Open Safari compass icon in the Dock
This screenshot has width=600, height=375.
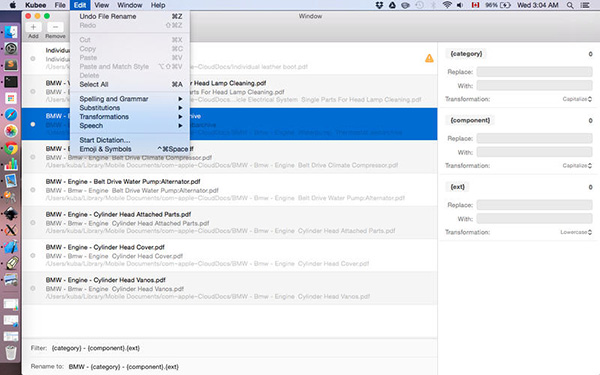11,114
